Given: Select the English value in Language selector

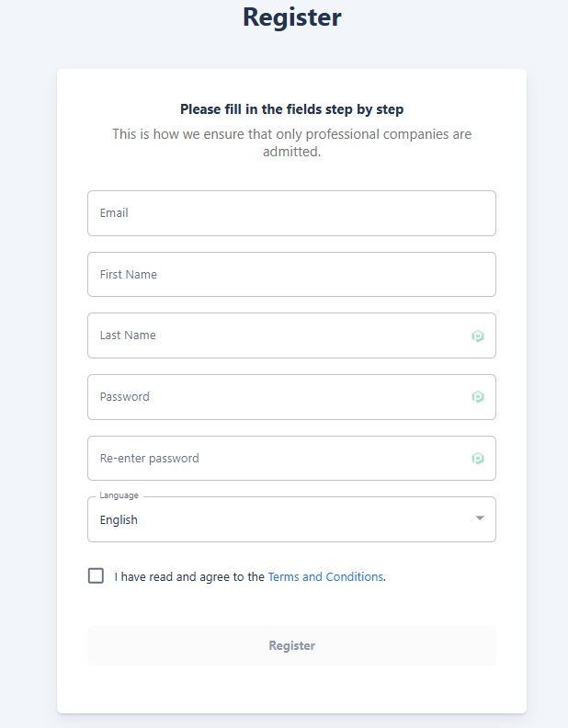Looking at the screenshot, I should [119, 520].
